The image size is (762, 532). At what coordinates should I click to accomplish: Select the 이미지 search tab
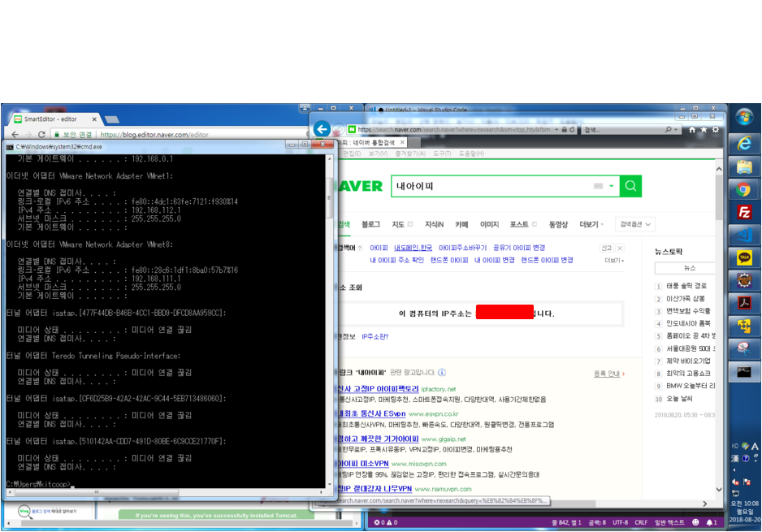pos(489,224)
